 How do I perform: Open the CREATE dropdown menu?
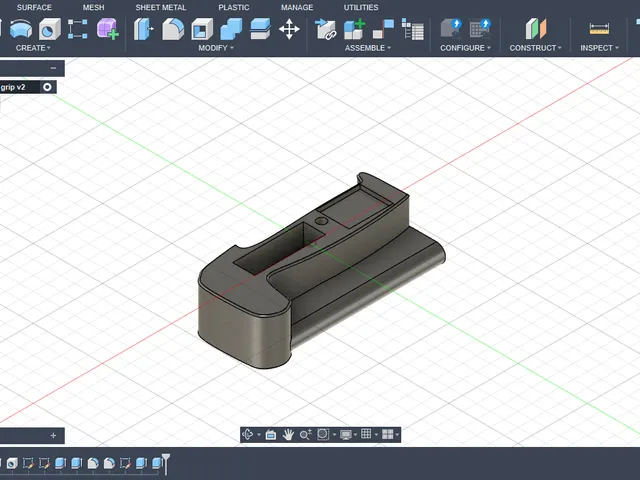pyautogui.click(x=33, y=48)
